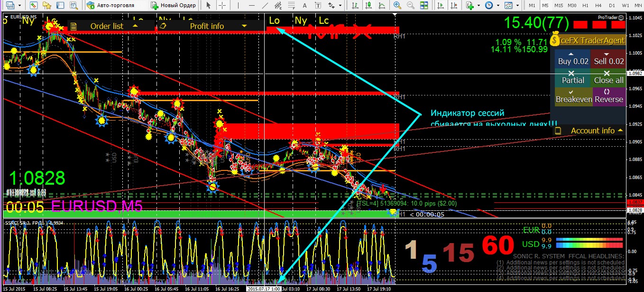Click the Close all button
Image resolution: width=644 pixels, height=292 pixels.
click(608, 78)
